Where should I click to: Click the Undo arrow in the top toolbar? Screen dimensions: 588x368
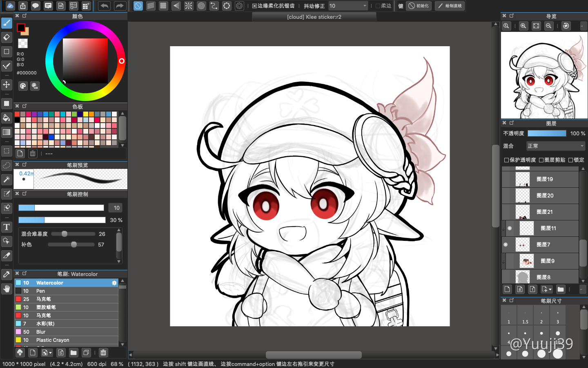tap(105, 6)
